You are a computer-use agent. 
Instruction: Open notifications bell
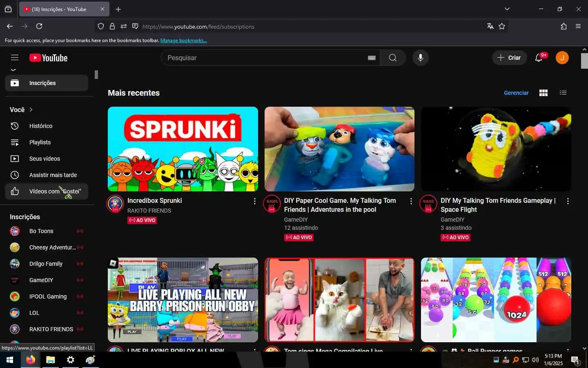coord(539,58)
